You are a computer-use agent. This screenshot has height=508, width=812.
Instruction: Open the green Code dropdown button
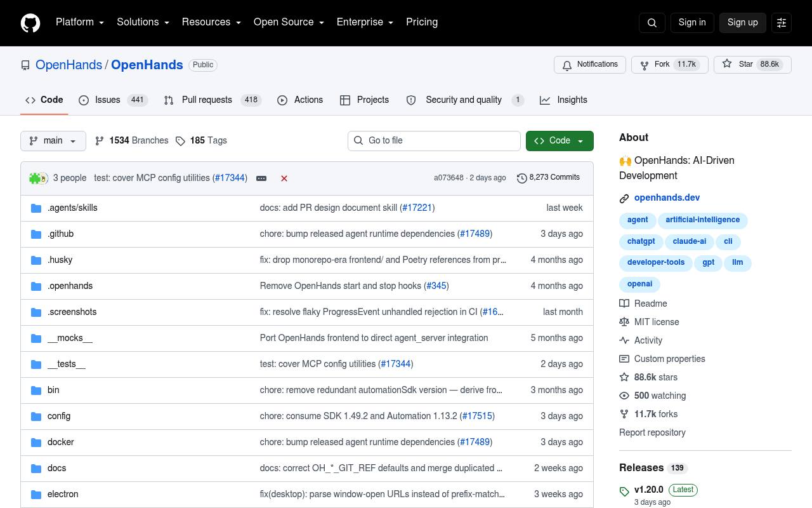pyautogui.click(x=560, y=141)
